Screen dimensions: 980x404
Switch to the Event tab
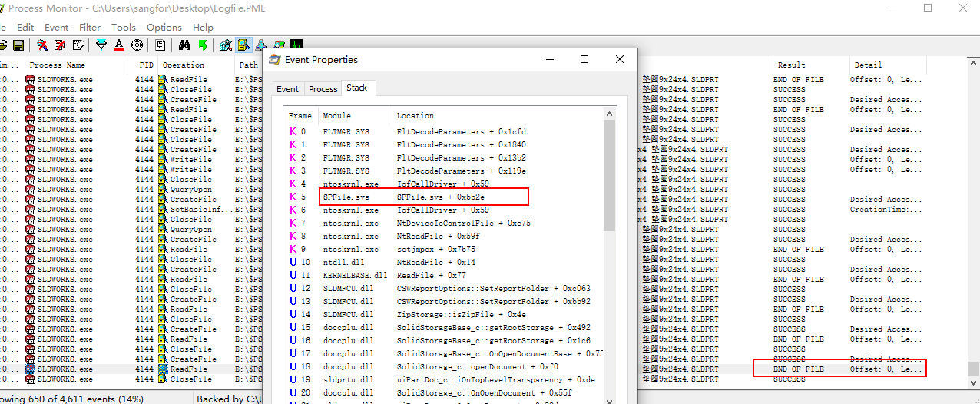(x=287, y=89)
